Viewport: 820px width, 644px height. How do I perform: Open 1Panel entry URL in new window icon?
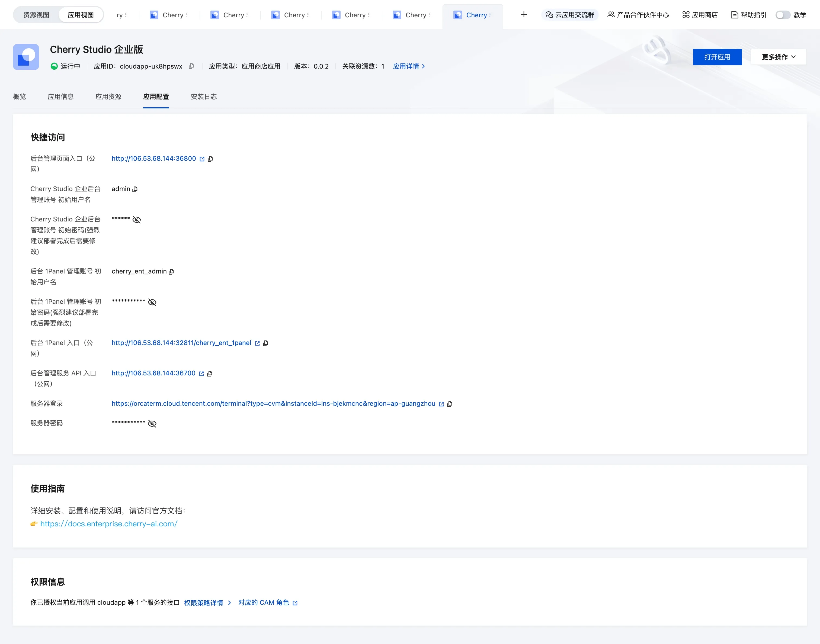click(257, 343)
